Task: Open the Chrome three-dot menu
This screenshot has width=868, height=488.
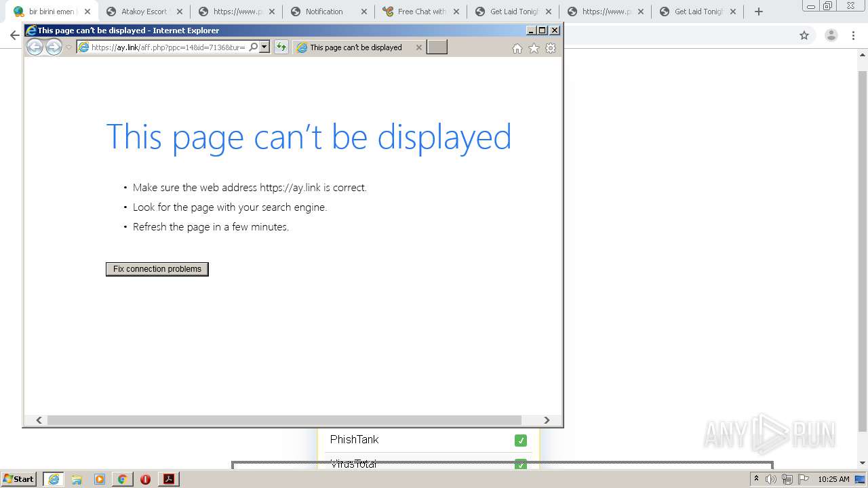Action: tap(854, 35)
